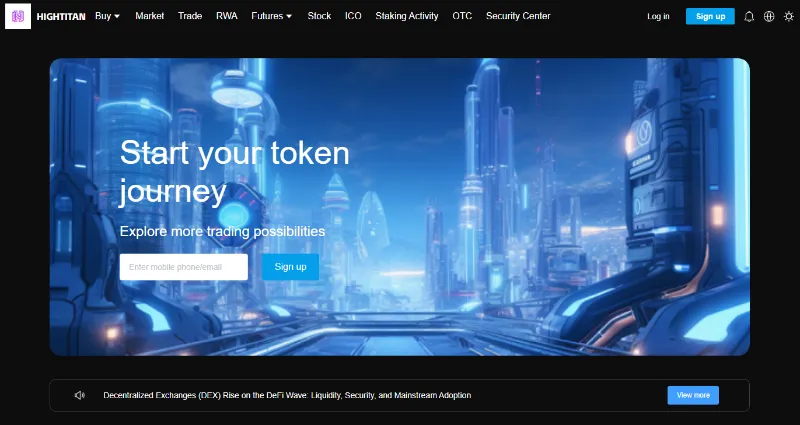
Task: Open the Market page
Action: (149, 16)
